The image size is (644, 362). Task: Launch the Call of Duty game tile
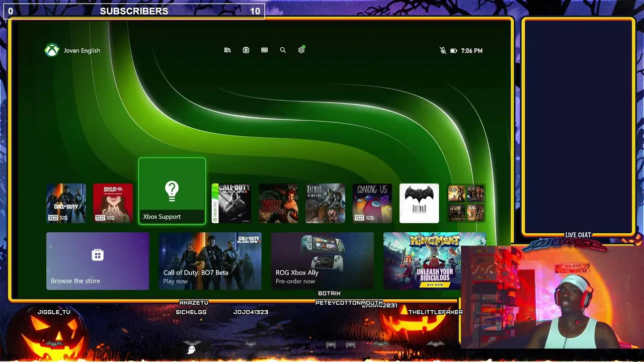[66, 203]
